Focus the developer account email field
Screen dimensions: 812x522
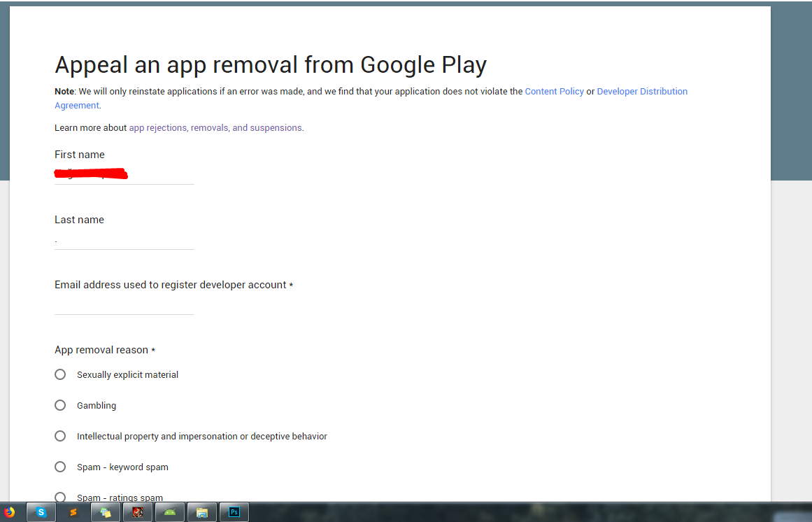124,305
